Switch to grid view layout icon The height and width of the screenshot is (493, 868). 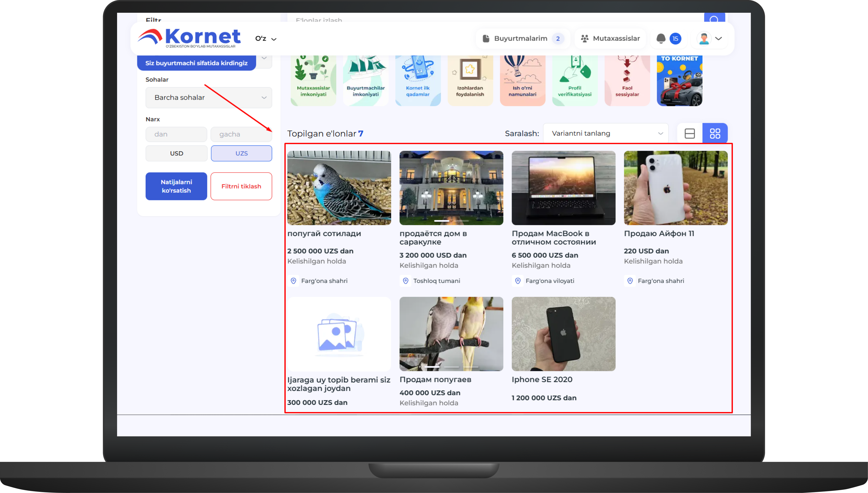click(715, 133)
